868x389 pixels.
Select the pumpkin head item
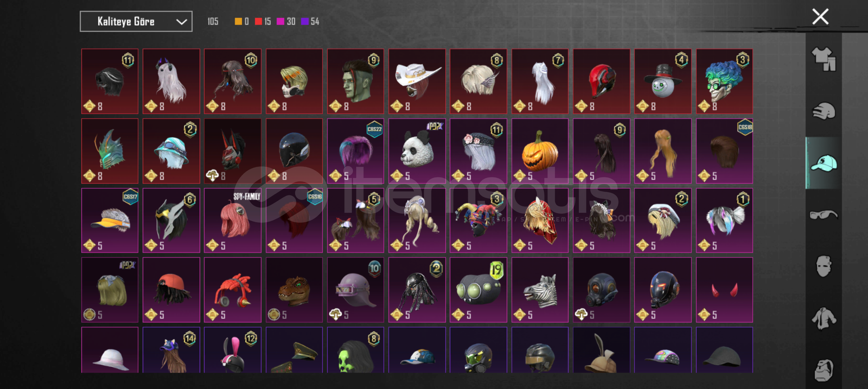click(x=540, y=151)
